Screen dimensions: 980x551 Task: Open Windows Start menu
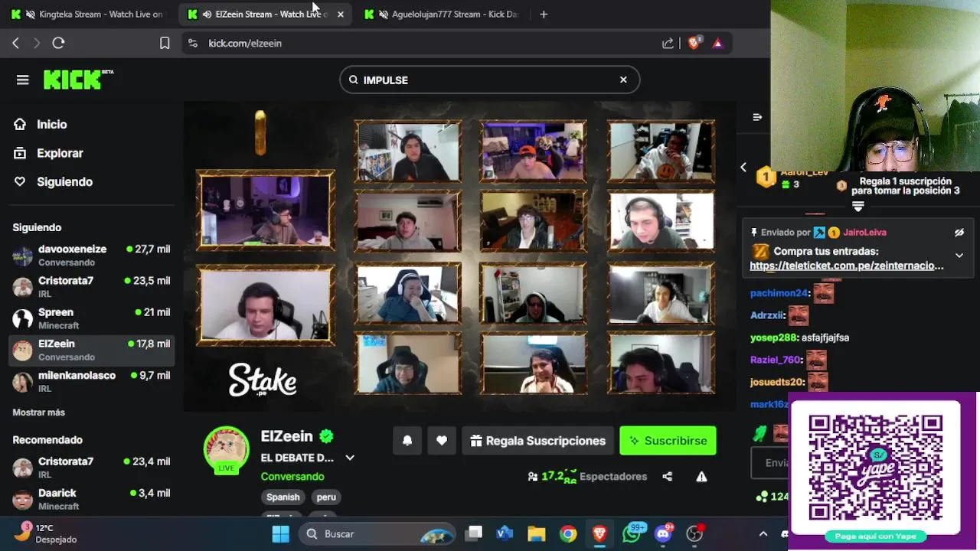coord(281,533)
